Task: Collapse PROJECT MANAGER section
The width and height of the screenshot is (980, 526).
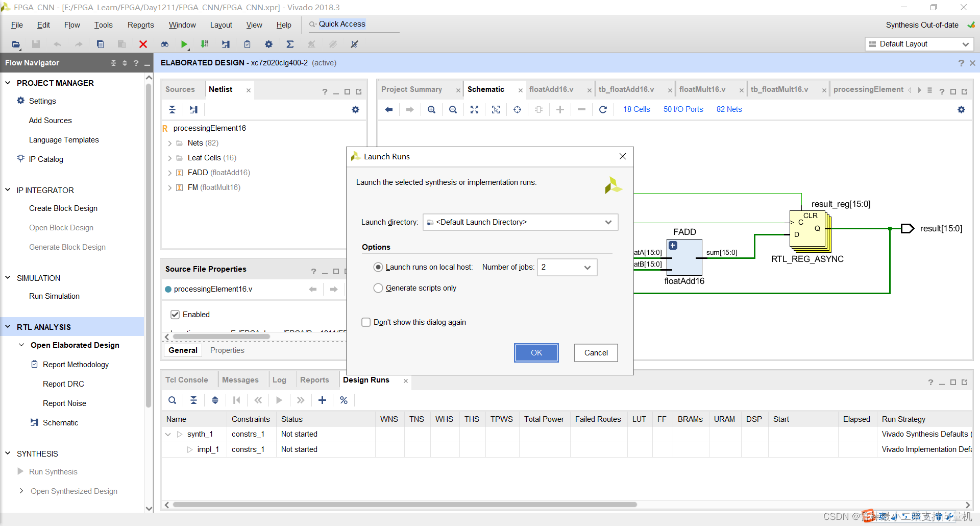Action: pos(8,83)
